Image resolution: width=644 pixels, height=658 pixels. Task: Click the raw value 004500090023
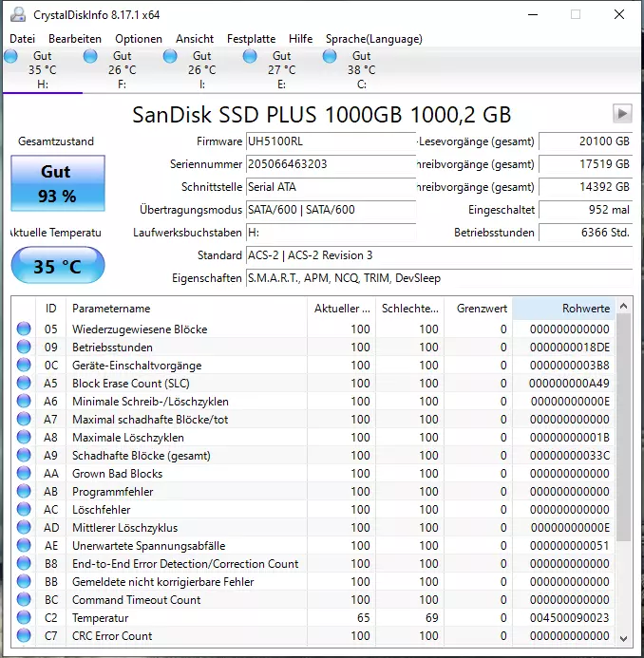click(569, 618)
